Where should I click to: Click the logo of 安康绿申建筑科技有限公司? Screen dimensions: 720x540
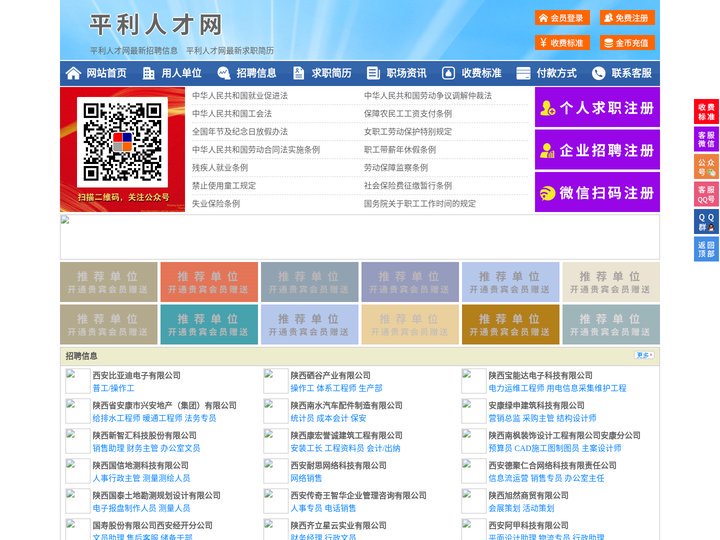click(473, 411)
